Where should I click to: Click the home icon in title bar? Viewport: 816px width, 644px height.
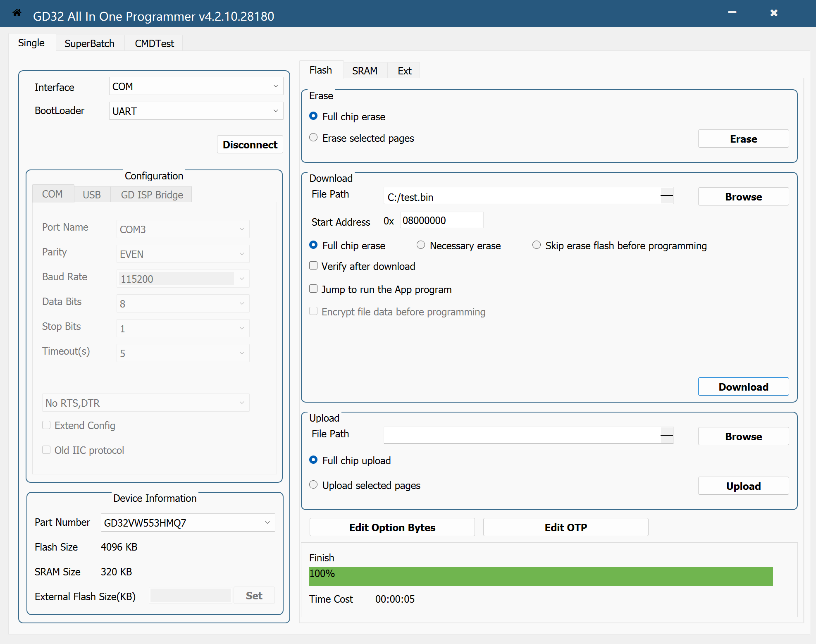click(x=17, y=13)
